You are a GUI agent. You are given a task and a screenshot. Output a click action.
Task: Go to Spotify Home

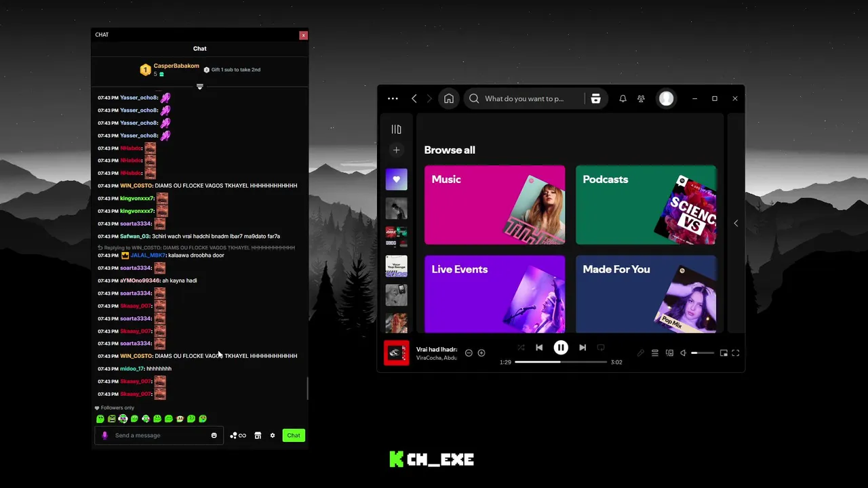pos(449,98)
